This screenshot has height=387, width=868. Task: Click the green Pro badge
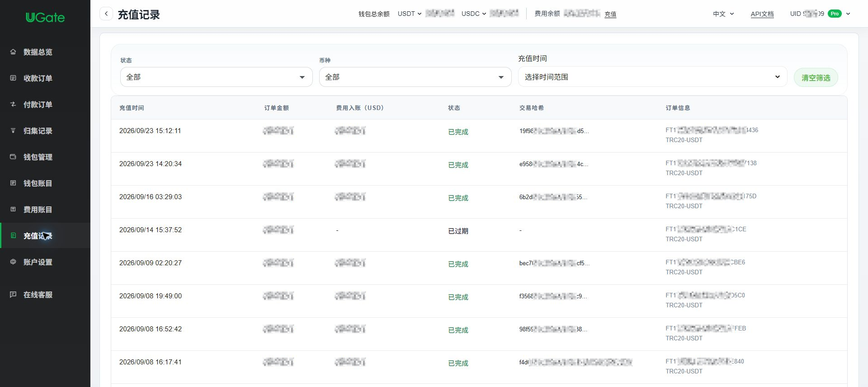835,14
